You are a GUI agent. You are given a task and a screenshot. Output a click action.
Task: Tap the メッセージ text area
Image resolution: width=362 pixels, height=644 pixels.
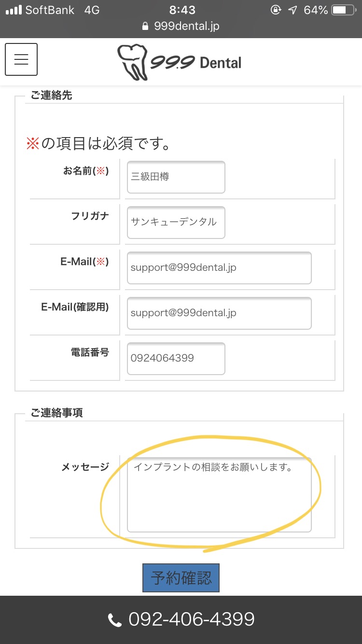click(219, 495)
